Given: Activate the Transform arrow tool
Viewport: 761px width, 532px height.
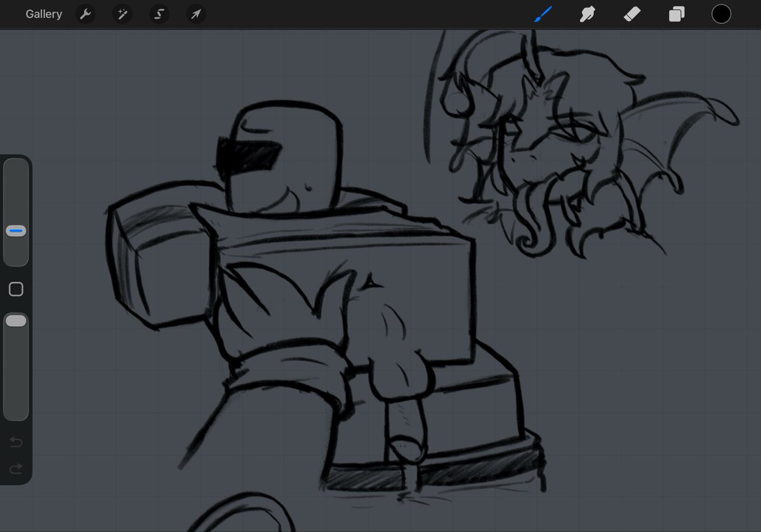Looking at the screenshot, I should click(x=196, y=14).
